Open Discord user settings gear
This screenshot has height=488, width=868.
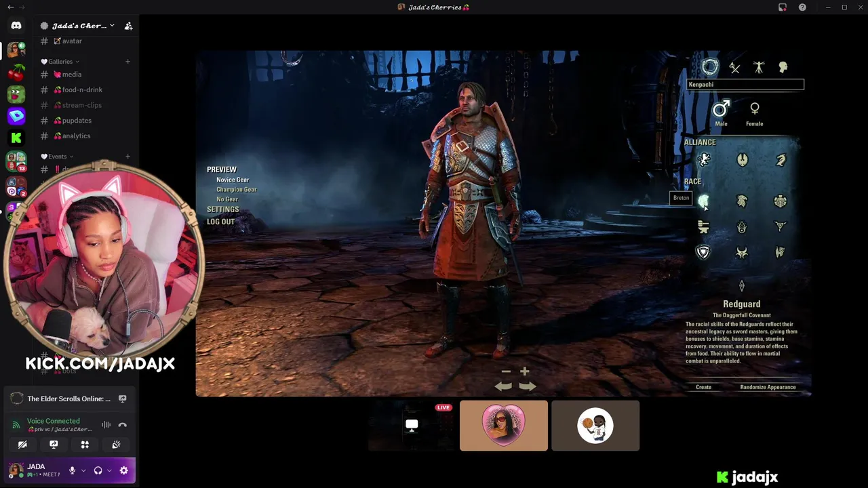(123, 470)
